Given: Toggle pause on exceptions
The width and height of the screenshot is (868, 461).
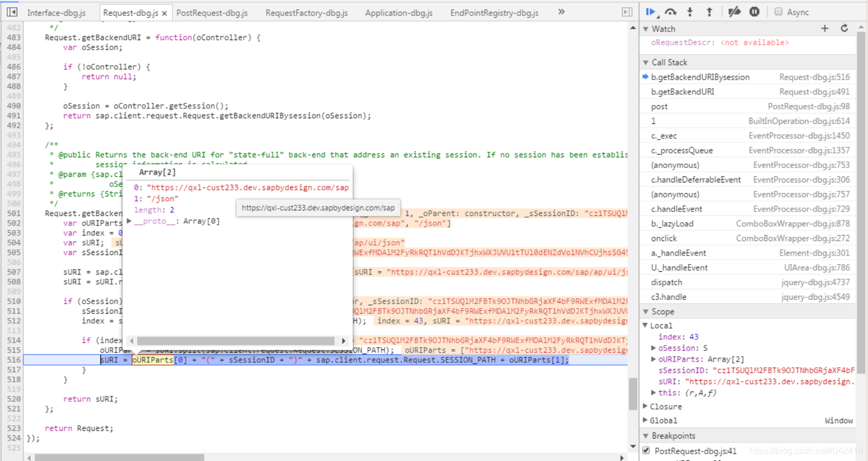Looking at the screenshot, I should (754, 12).
